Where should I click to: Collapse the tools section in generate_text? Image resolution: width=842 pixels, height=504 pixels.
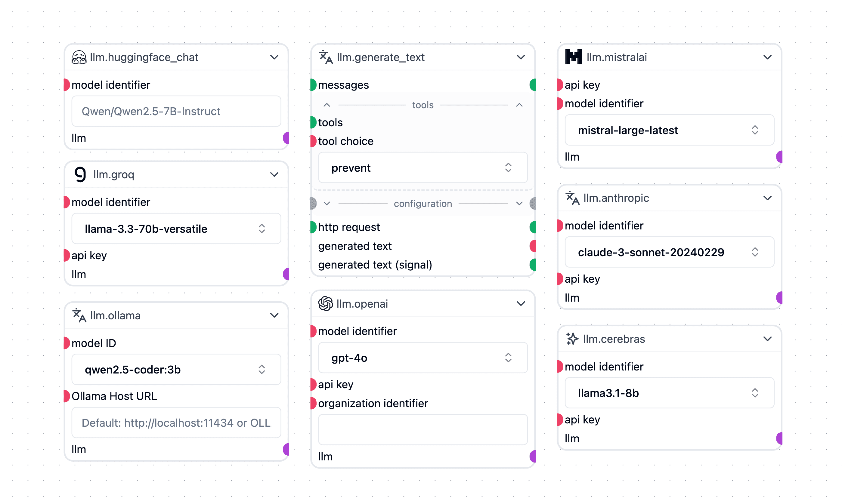(x=519, y=105)
